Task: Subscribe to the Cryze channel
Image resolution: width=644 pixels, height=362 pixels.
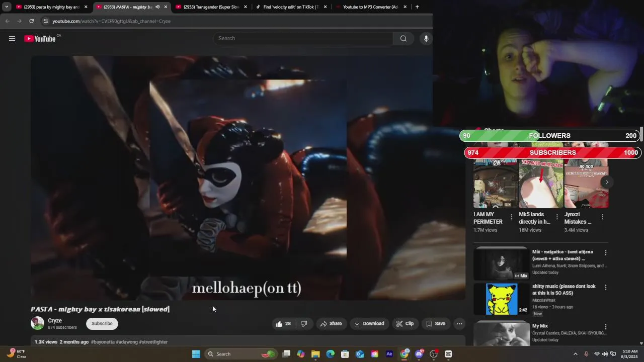Action: 102,324
